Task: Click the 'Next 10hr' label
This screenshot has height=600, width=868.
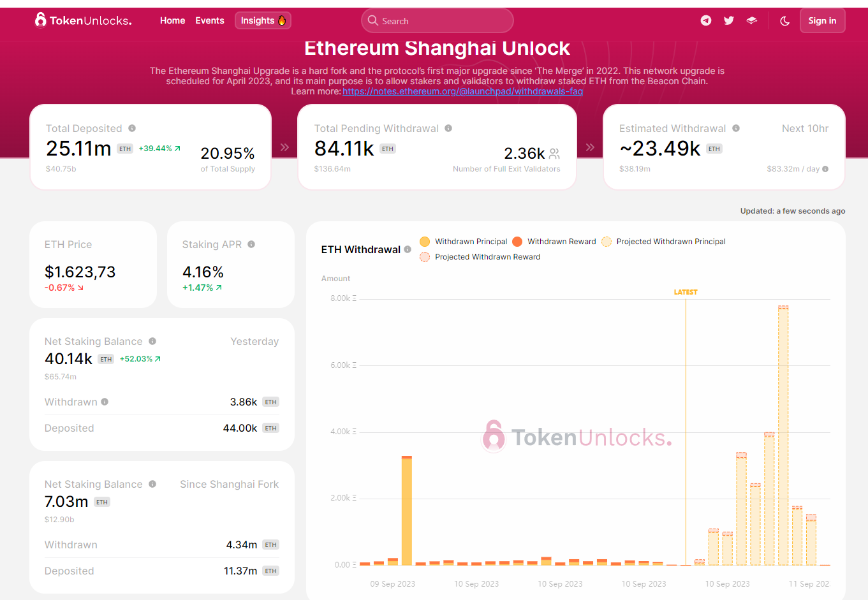Action: [805, 128]
